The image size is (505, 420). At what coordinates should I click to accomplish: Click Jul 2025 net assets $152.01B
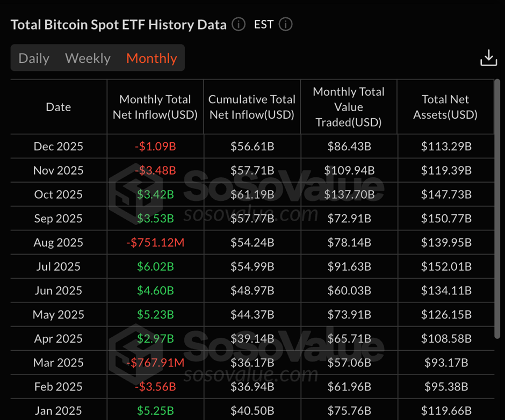(446, 266)
